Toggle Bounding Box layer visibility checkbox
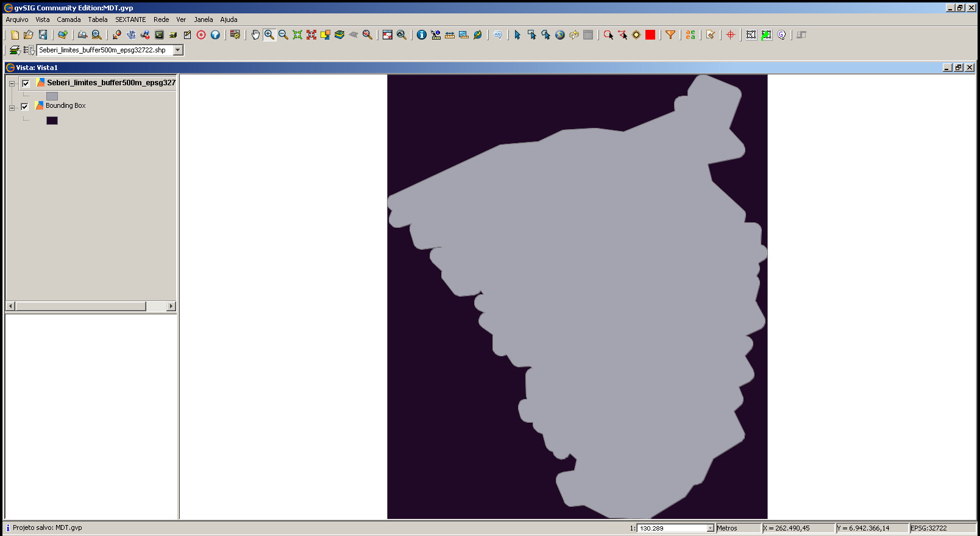 (x=24, y=107)
